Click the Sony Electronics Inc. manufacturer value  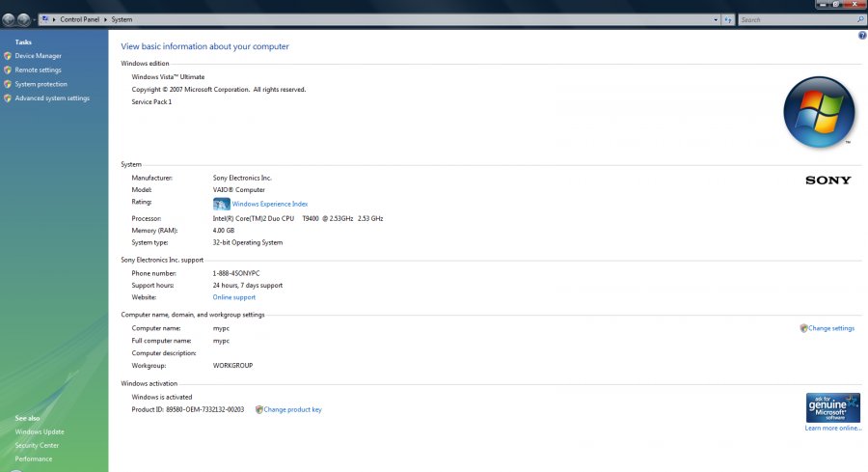[x=242, y=178]
